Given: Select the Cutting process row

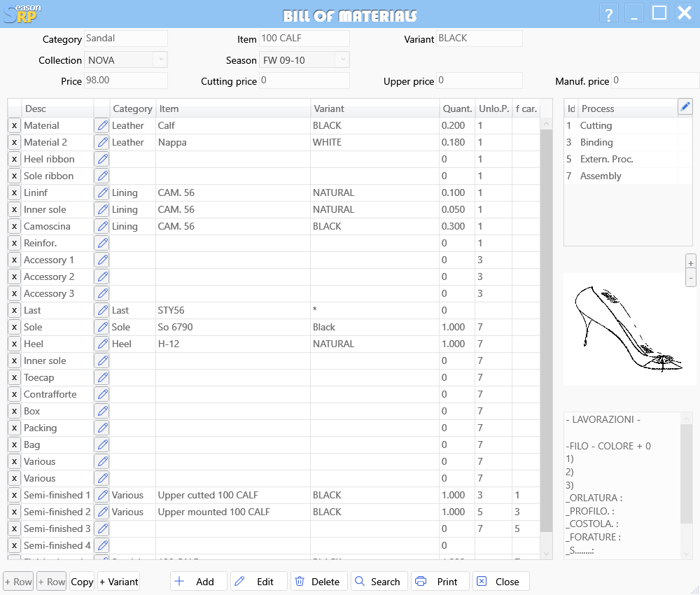Looking at the screenshot, I should coord(628,125).
